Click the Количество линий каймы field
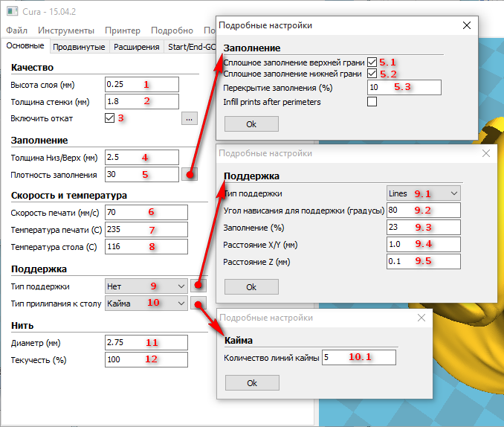This screenshot has height=427, width=504. coord(358,358)
